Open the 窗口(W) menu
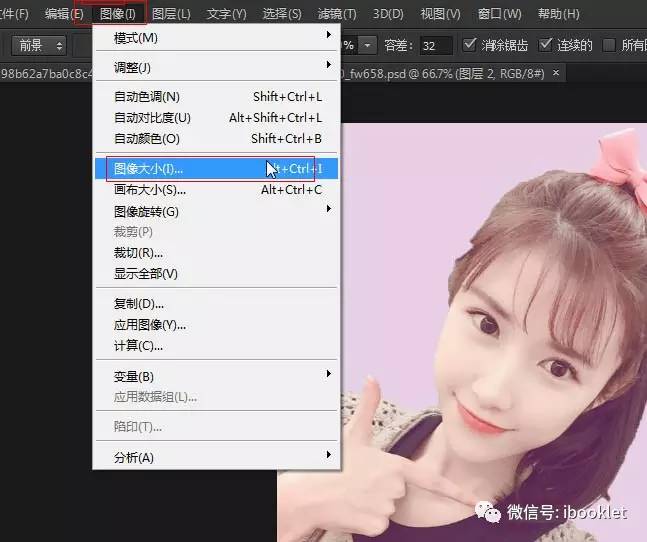The height and width of the screenshot is (542, 647). coord(500,14)
